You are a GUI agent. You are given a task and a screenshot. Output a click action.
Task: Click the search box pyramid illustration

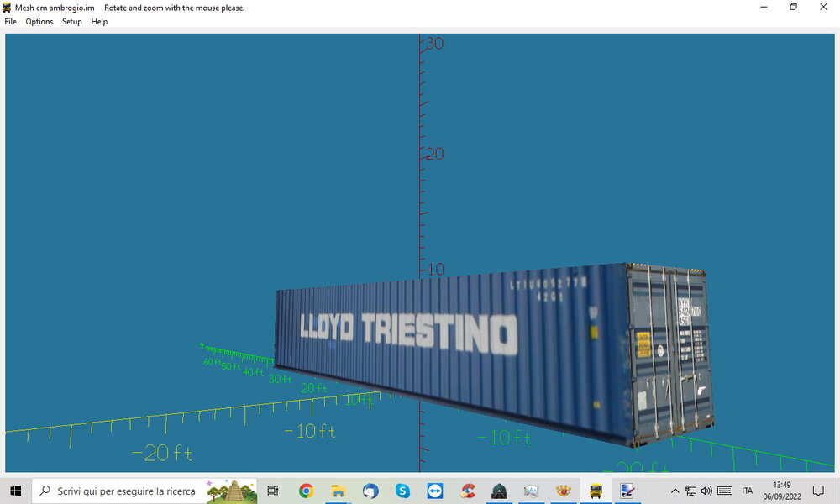232,491
